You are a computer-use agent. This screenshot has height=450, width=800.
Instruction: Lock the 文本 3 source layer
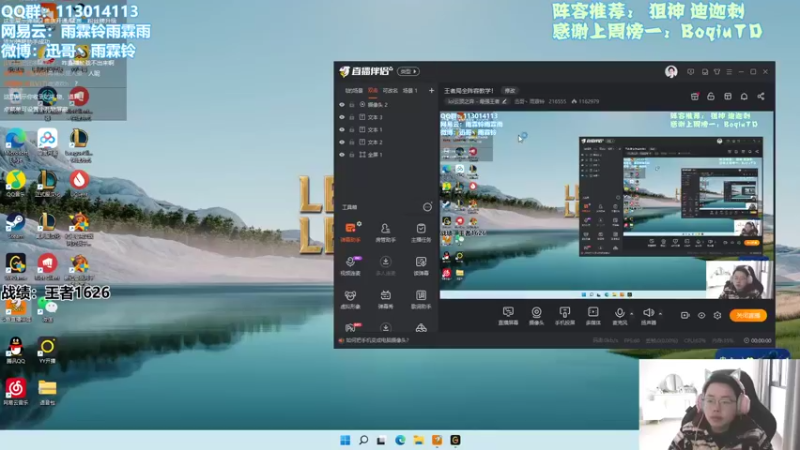pos(352,117)
